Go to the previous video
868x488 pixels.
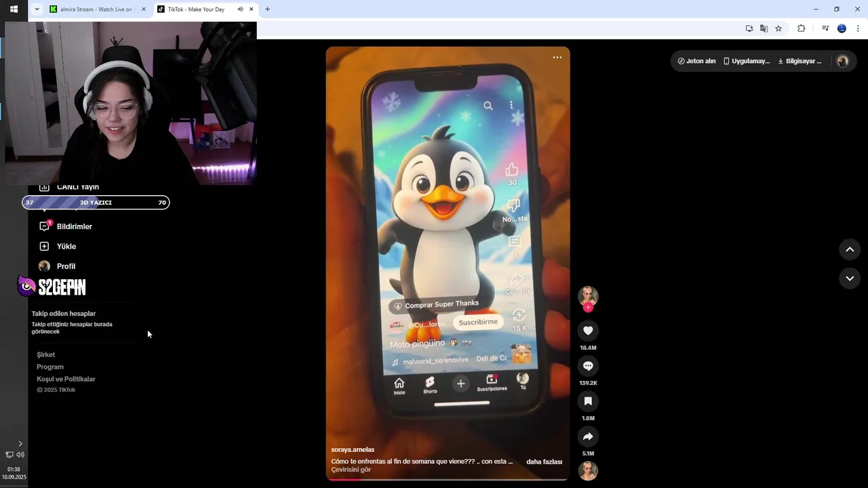[850, 249]
